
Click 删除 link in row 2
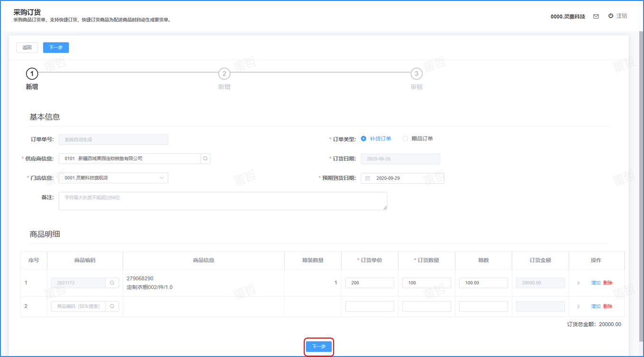click(x=607, y=307)
